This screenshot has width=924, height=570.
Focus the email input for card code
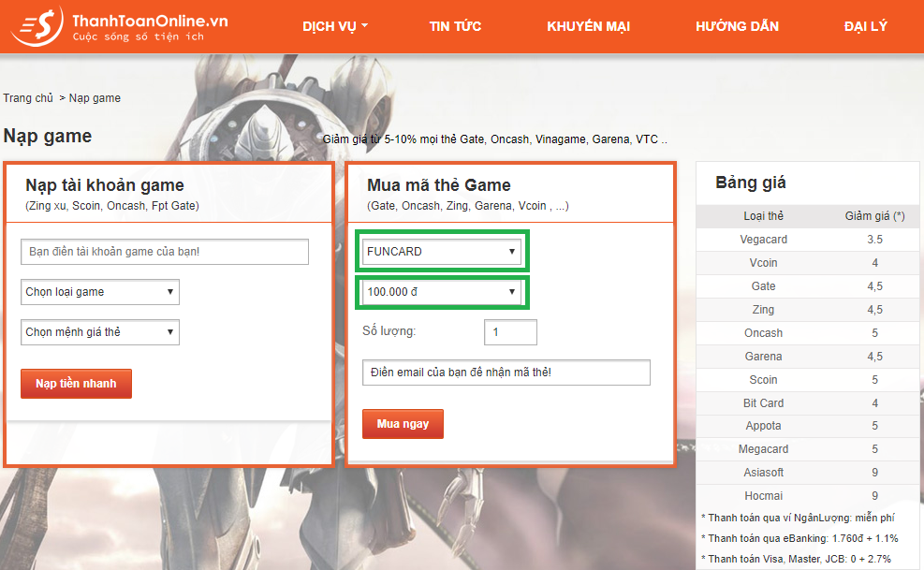pos(506,373)
